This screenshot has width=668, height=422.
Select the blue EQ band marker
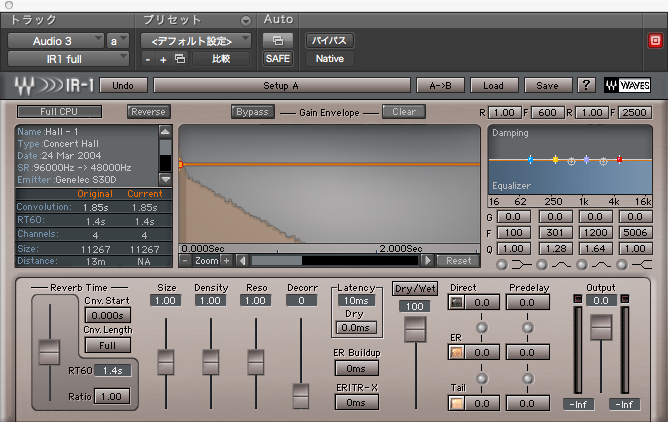[530, 160]
